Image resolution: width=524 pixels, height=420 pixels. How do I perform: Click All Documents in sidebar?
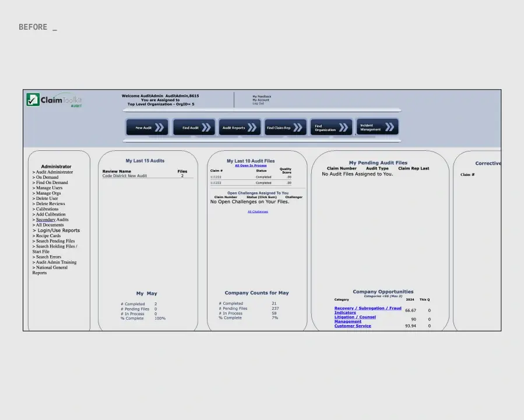pyautogui.click(x=48, y=225)
